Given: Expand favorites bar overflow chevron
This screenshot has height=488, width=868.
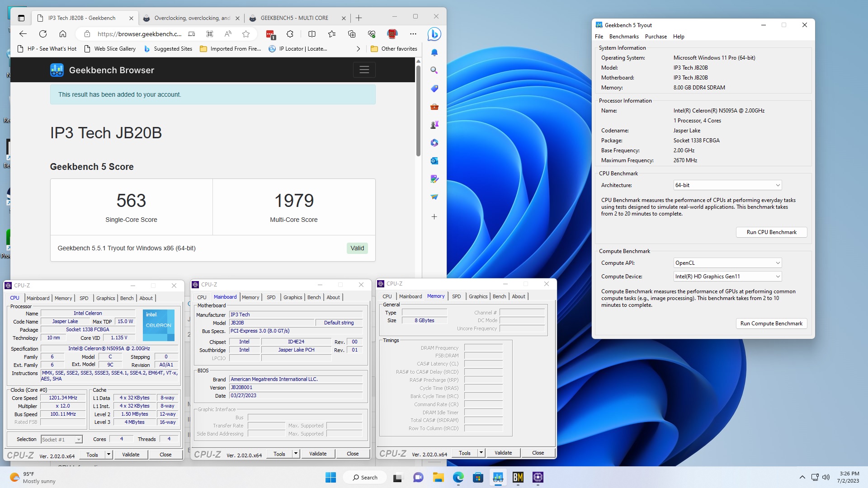Looking at the screenshot, I should [359, 49].
